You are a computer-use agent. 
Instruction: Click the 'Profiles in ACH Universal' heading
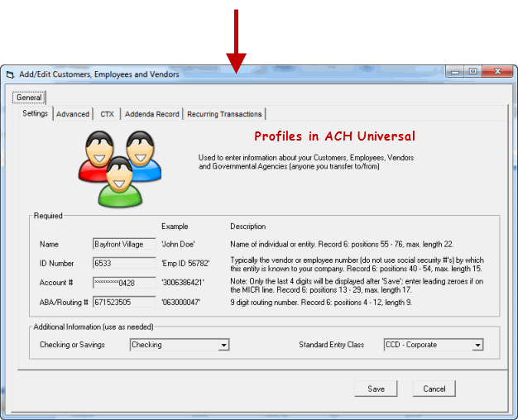point(334,136)
